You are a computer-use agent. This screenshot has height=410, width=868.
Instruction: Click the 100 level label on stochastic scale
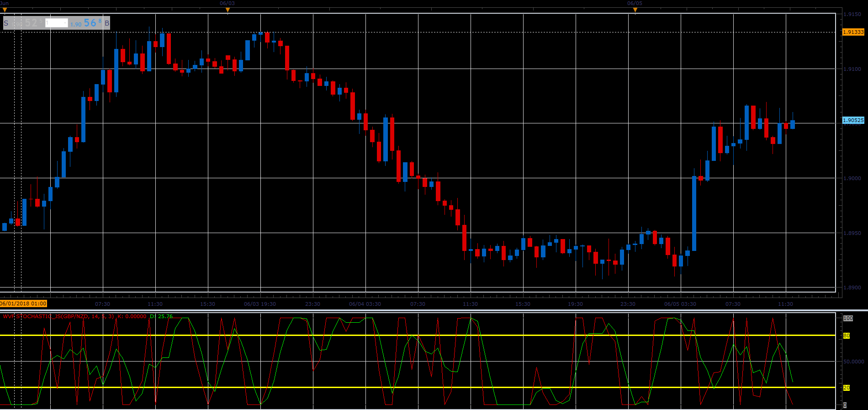[x=848, y=318]
